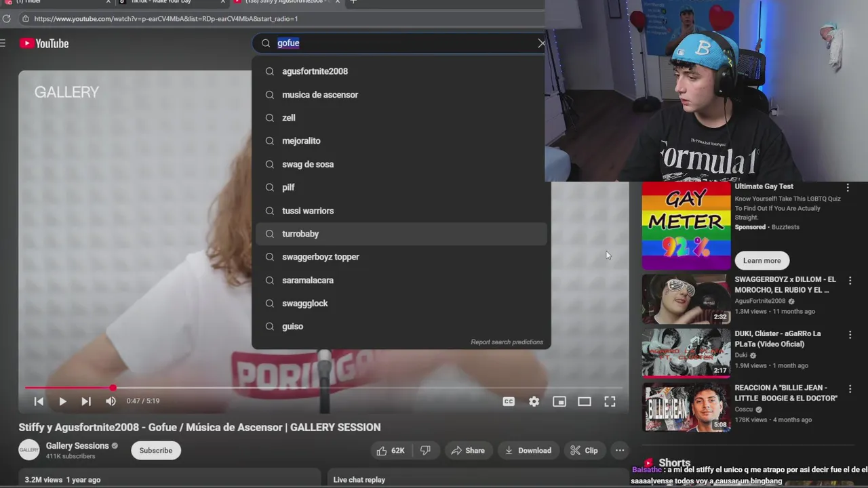Enter fullscreen with the player icon
Viewport: 868px width, 488px height.
(610, 401)
